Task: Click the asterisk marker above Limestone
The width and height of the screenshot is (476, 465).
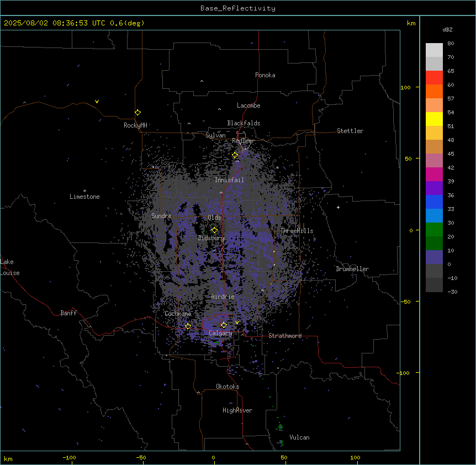Action: pyautogui.click(x=84, y=191)
